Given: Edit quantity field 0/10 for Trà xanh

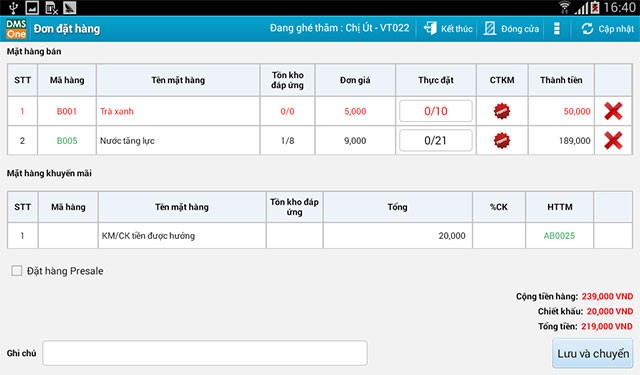Looking at the screenshot, I should [x=436, y=111].
